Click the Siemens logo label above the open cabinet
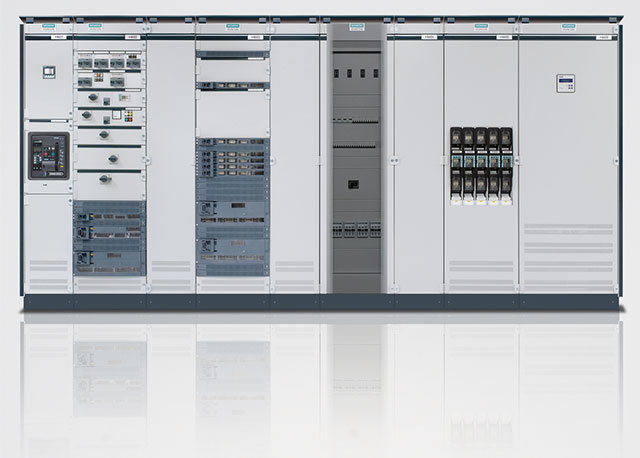This screenshot has width=640, height=458. (x=357, y=27)
